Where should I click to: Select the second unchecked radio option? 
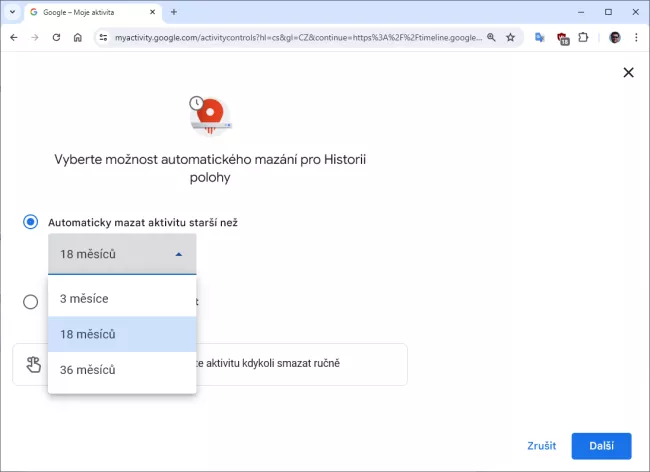point(31,301)
